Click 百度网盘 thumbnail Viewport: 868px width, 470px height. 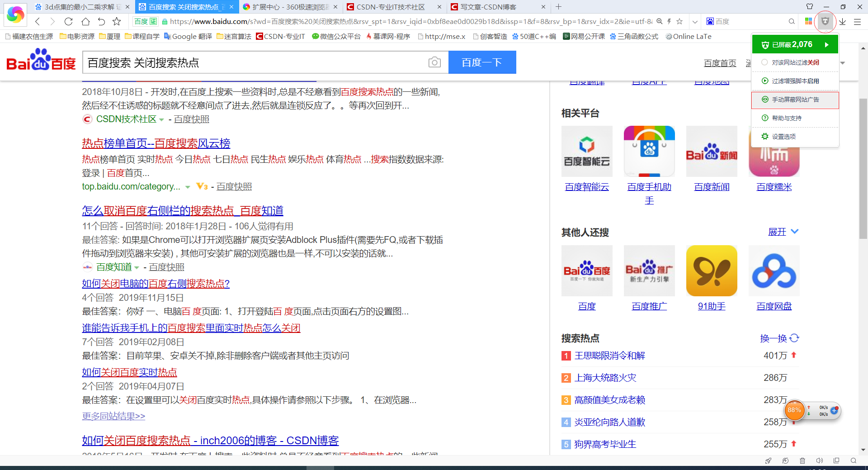pyautogui.click(x=774, y=271)
